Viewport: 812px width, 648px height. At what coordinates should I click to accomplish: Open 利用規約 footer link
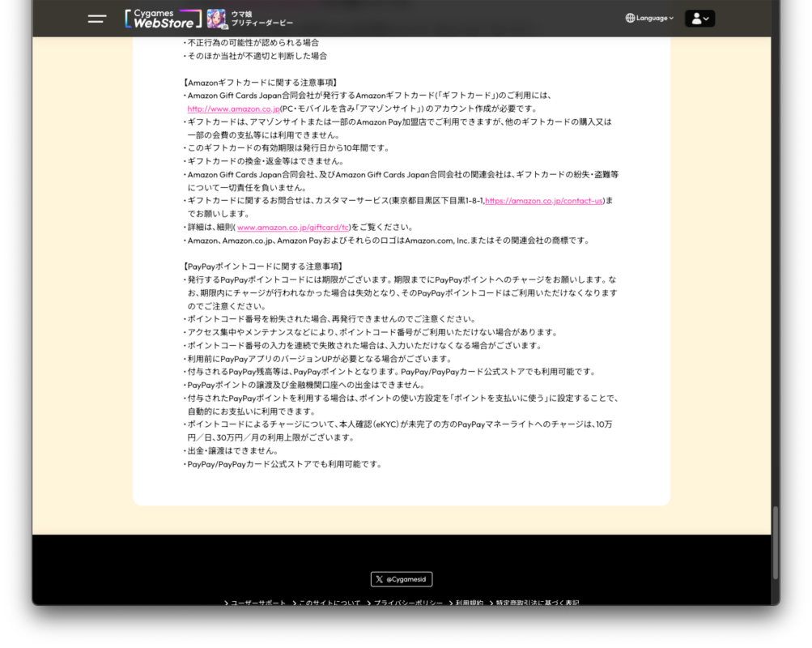[468, 603]
